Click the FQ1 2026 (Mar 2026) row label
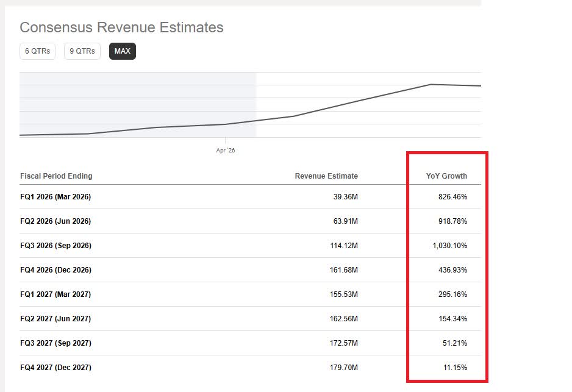Image resolution: width=572 pixels, height=392 pixels. (x=55, y=197)
